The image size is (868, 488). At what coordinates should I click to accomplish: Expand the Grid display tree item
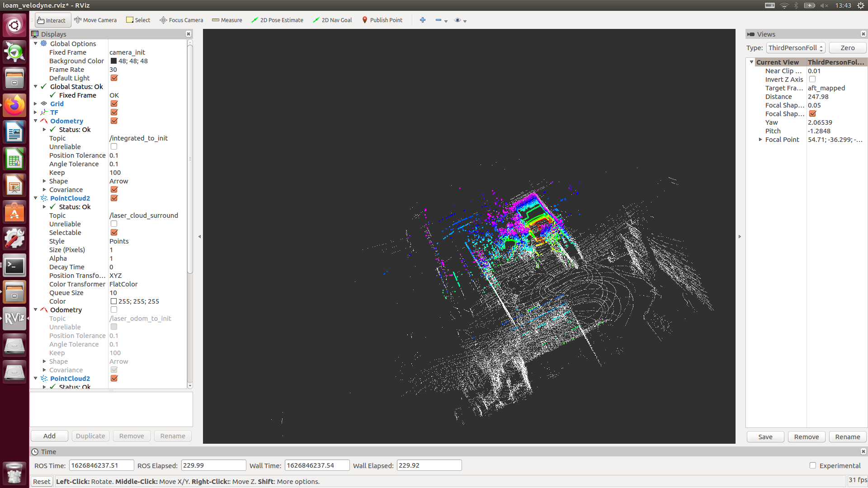pos(35,104)
